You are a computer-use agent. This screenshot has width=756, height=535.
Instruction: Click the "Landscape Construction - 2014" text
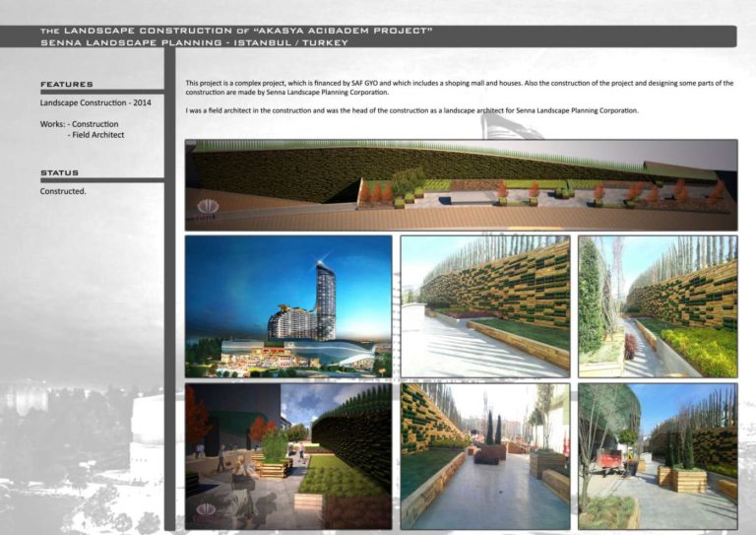(95, 102)
